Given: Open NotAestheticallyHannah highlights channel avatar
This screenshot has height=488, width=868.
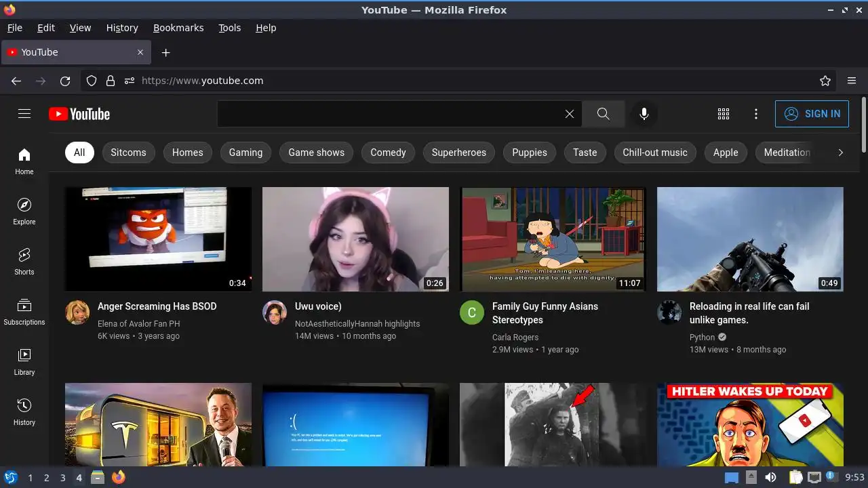Looking at the screenshot, I should (275, 312).
